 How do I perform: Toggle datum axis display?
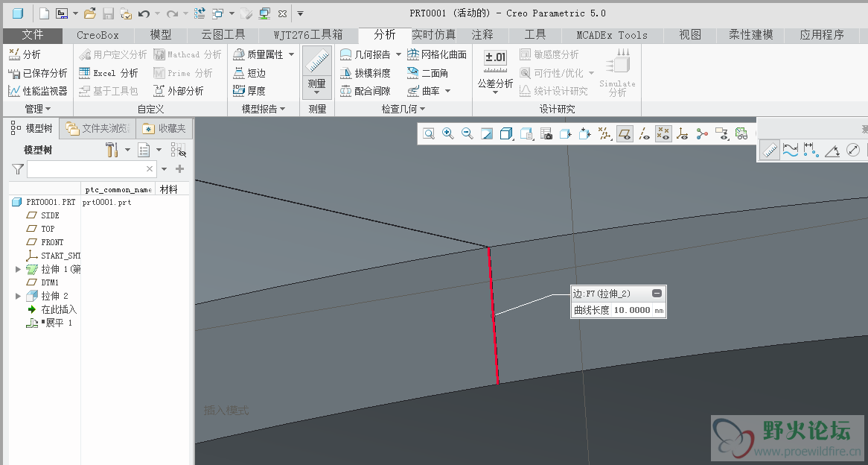click(644, 133)
